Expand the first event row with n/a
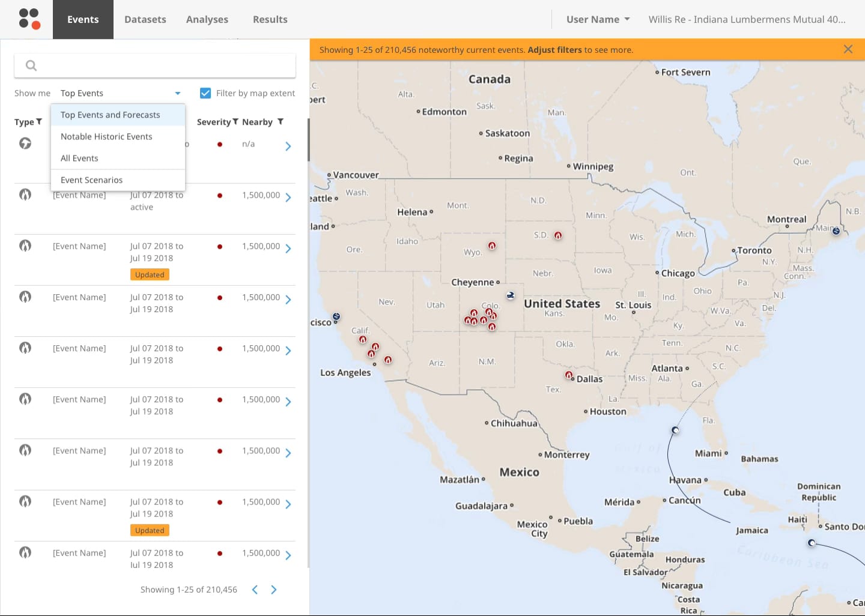This screenshot has height=616, width=865. [288, 146]
